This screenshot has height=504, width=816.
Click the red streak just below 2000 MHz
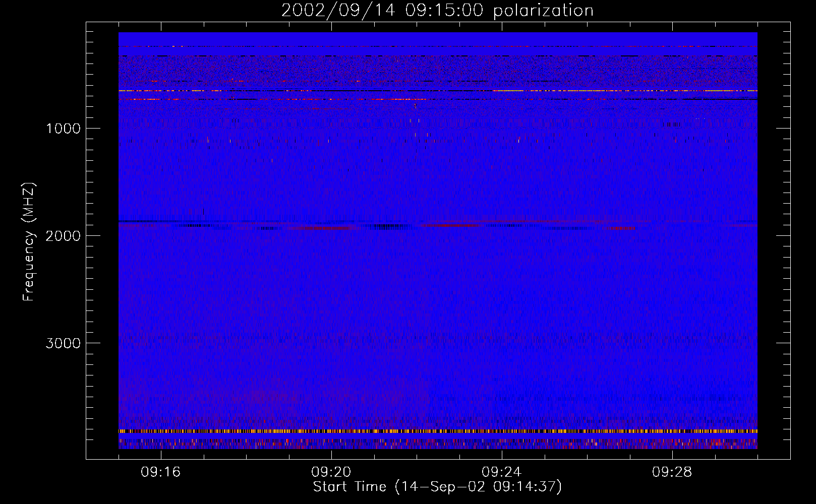[323, 228]
